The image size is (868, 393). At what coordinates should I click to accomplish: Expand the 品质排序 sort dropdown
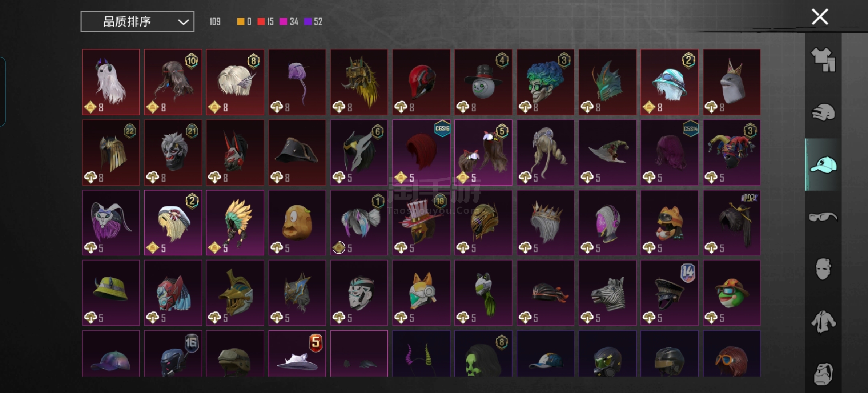(x=137, y=22)
